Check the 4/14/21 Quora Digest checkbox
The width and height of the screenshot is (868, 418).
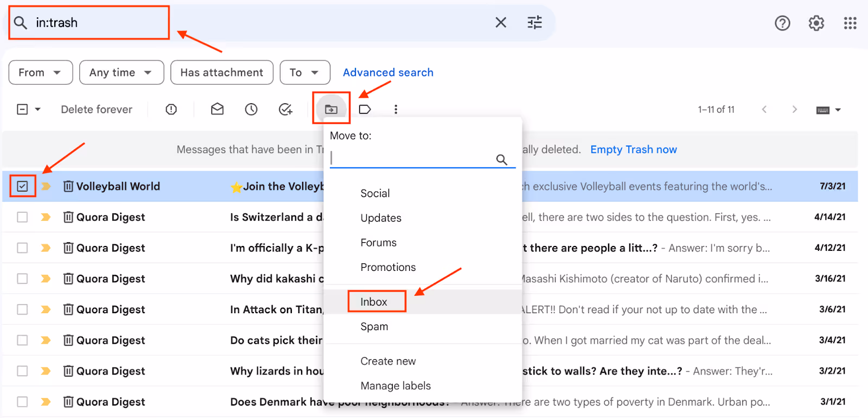[x=22, y=217]
